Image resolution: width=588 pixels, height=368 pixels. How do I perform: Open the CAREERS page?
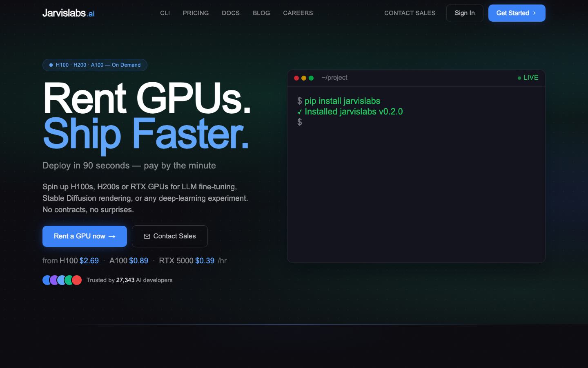click(298, 13)
